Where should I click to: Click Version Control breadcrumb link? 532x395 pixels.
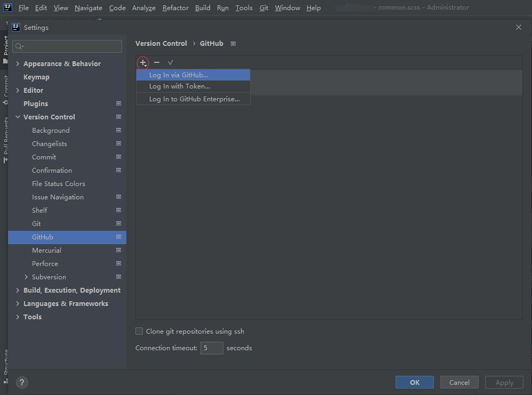[161, 43]
